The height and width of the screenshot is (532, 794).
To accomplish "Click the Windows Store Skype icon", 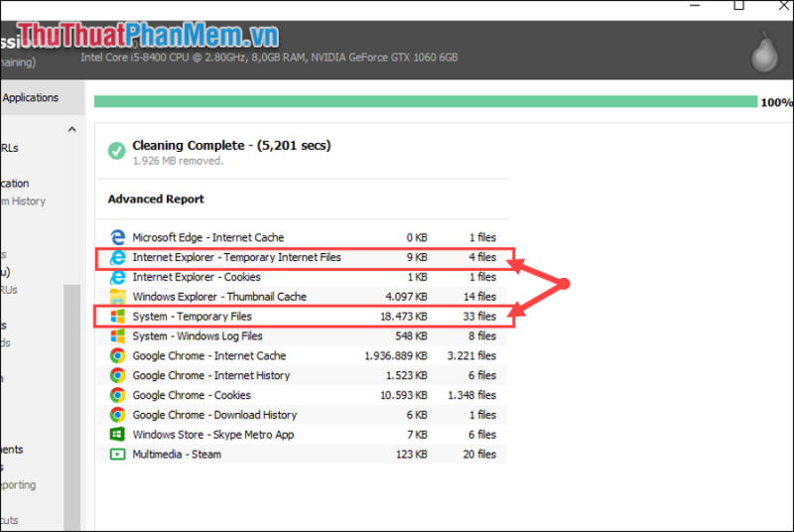I will pyautogui.click(x=117, y=435).
